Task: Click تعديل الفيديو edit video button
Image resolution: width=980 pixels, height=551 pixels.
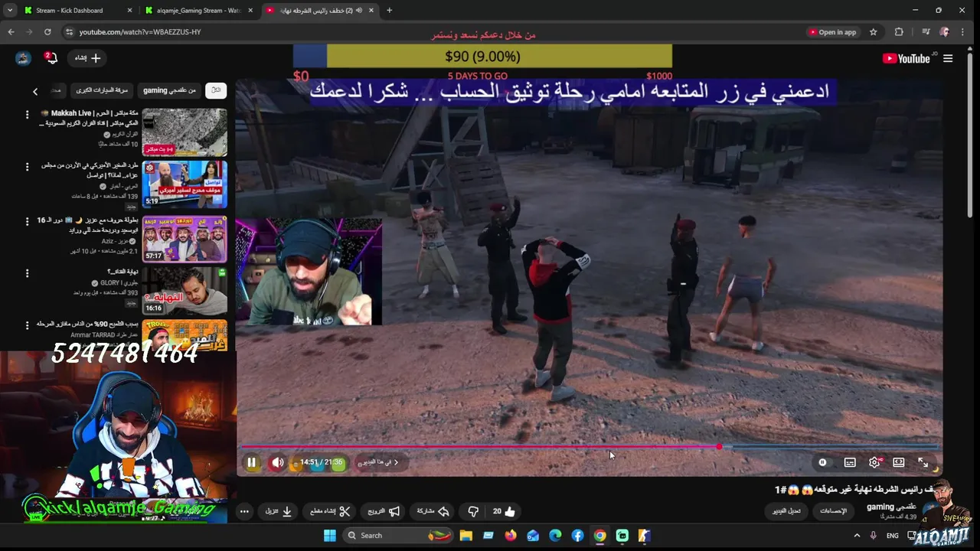Action: click(x=787, y=510)
